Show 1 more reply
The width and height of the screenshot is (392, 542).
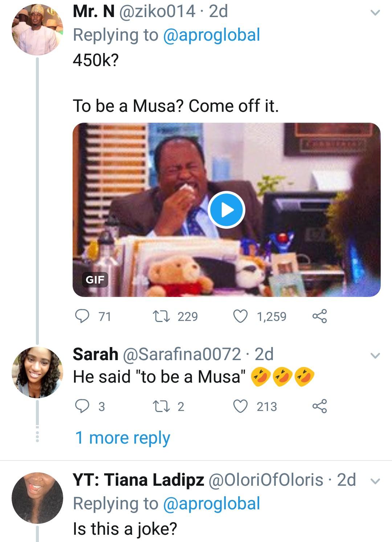122,438
